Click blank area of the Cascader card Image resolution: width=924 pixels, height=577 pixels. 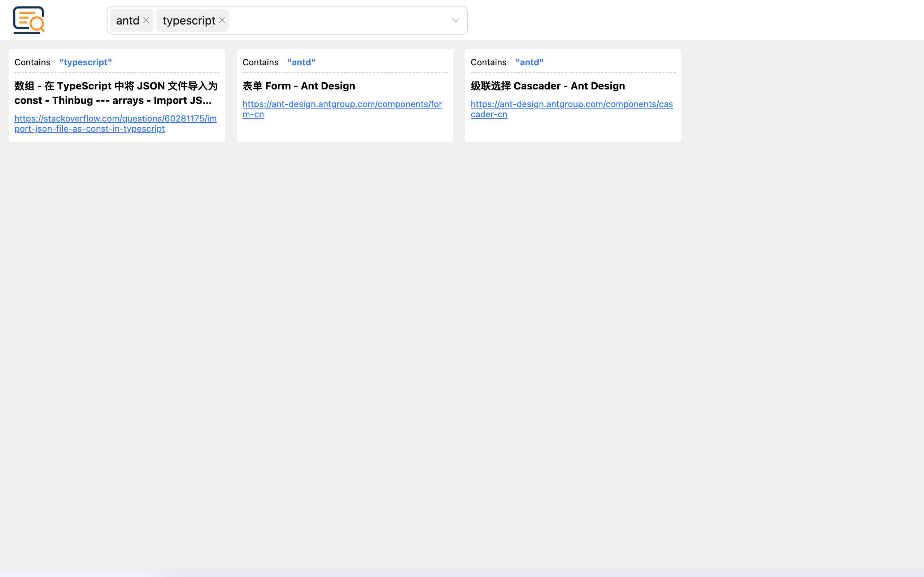click(x=573, y=131)
